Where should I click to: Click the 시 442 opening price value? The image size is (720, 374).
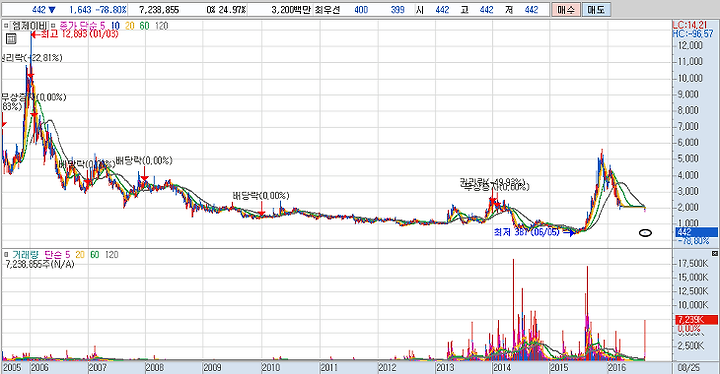pos(442,10)
